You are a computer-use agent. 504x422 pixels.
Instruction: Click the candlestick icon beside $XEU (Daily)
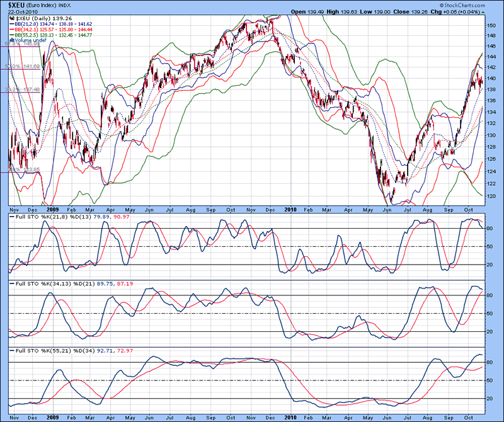(11, 19)
